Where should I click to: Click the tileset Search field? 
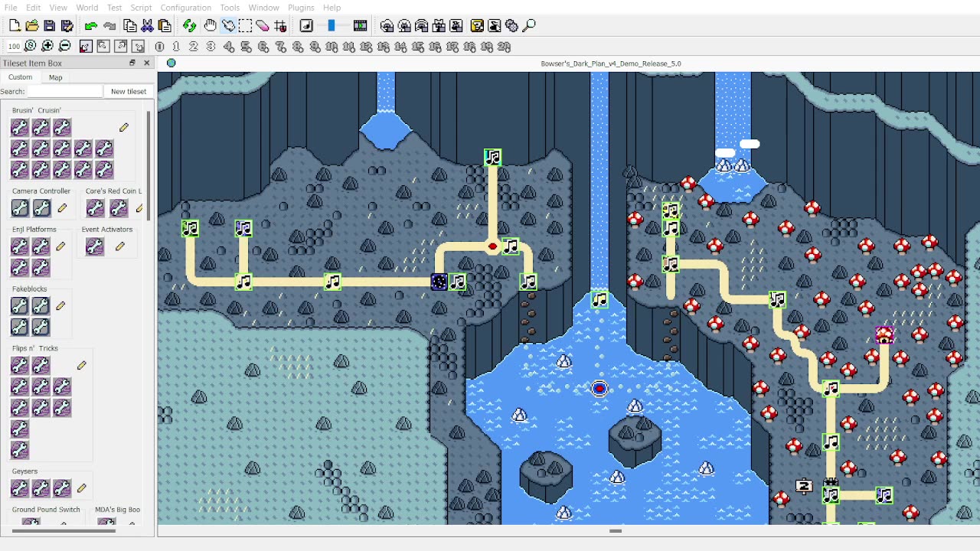[64, 92]
